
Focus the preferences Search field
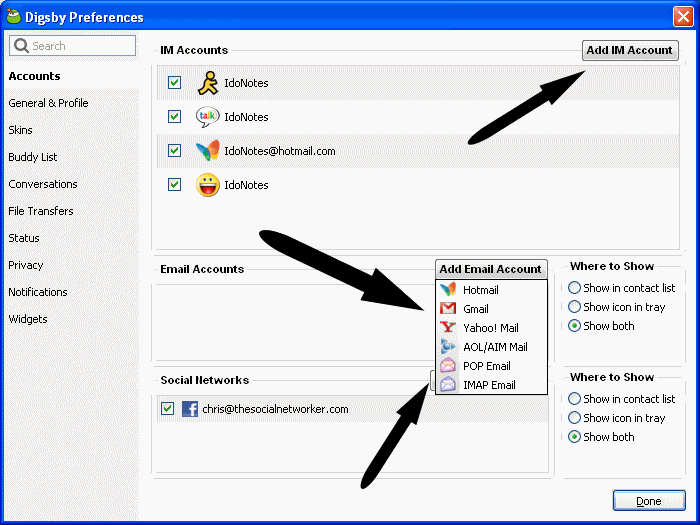click(x=72, y=46)
